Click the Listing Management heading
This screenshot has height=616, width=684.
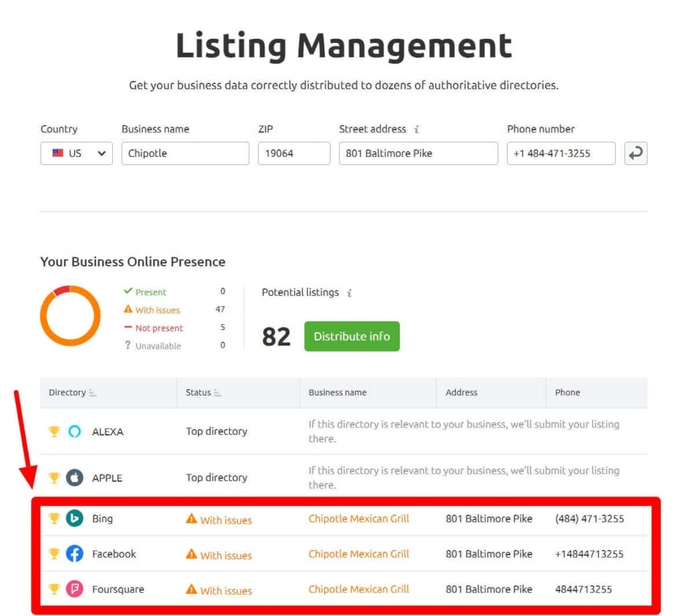[x=344, y=46]
